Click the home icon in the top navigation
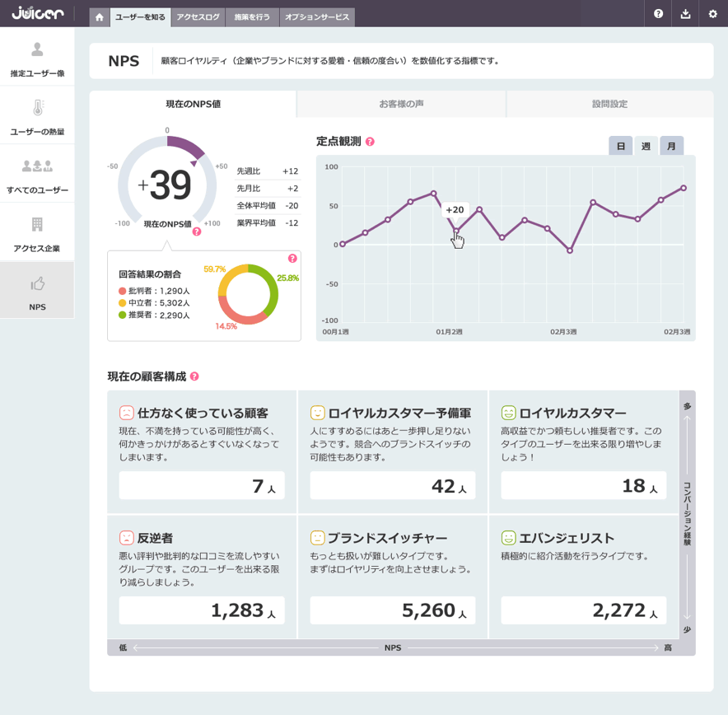728x715 pixels. [x=100, y=16]
